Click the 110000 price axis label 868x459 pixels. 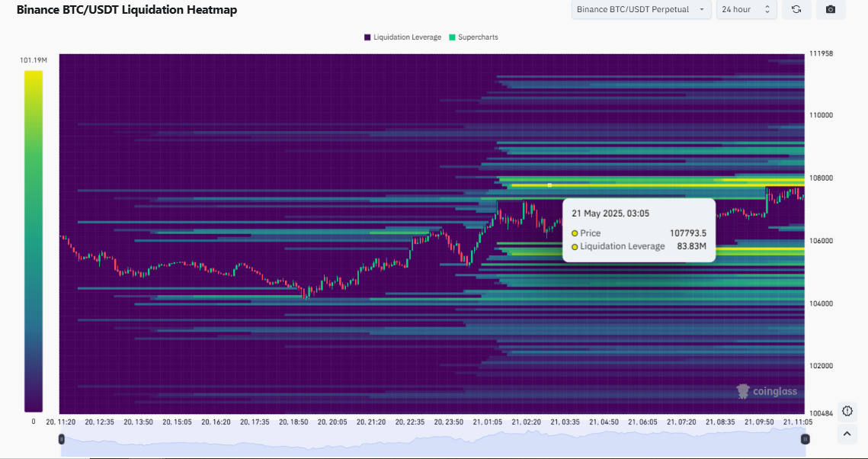[x=821, y=116]
